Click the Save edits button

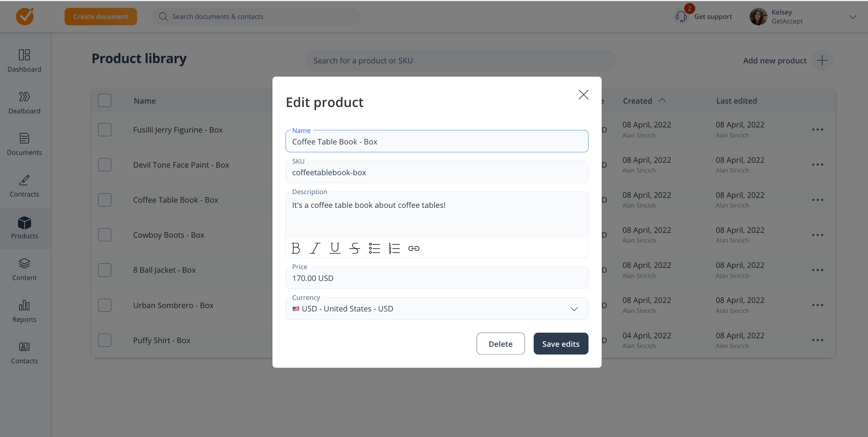561,344
